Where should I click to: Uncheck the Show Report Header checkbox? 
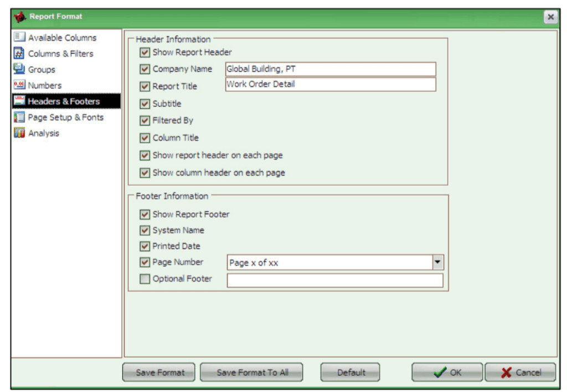pyautogui.click(x=145, y=52)
